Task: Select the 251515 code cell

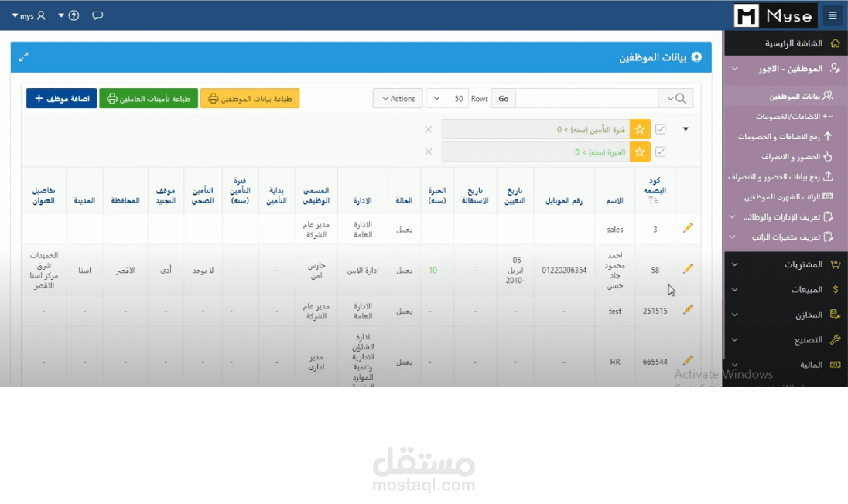Action: 655,312
